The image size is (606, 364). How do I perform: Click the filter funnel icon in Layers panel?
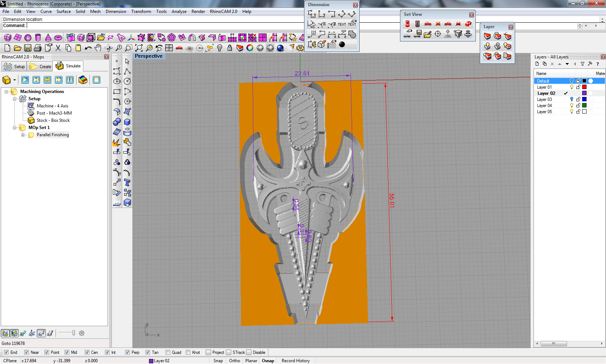click(x=582, y=64)
